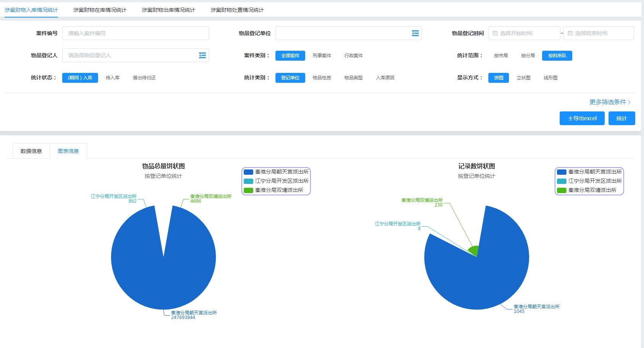This screenshot has width=644, height=348.
Task: Switch to 涉案财物入库情况统计 tab
Action: click(x=31, y=10)
